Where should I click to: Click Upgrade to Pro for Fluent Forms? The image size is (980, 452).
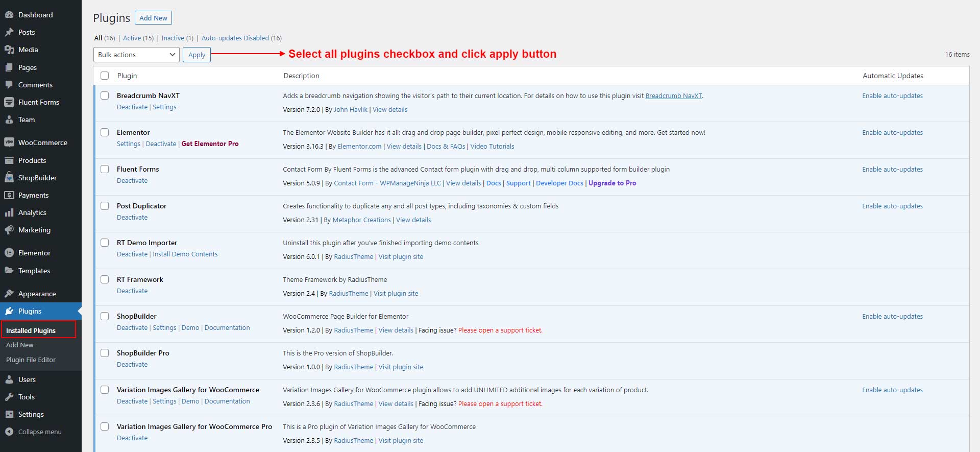(612, 183)
